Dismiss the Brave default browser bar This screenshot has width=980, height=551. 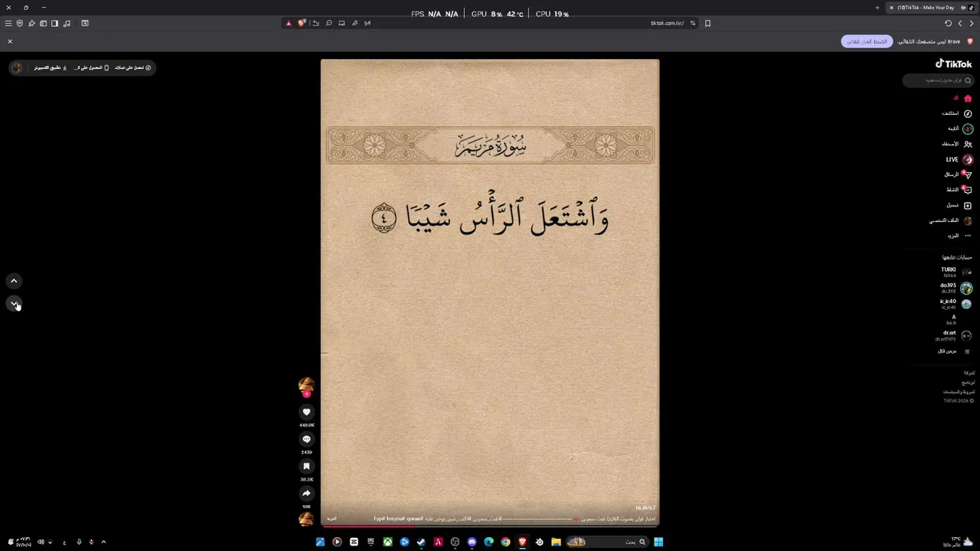pyautogui.click(x=10, y=41)
